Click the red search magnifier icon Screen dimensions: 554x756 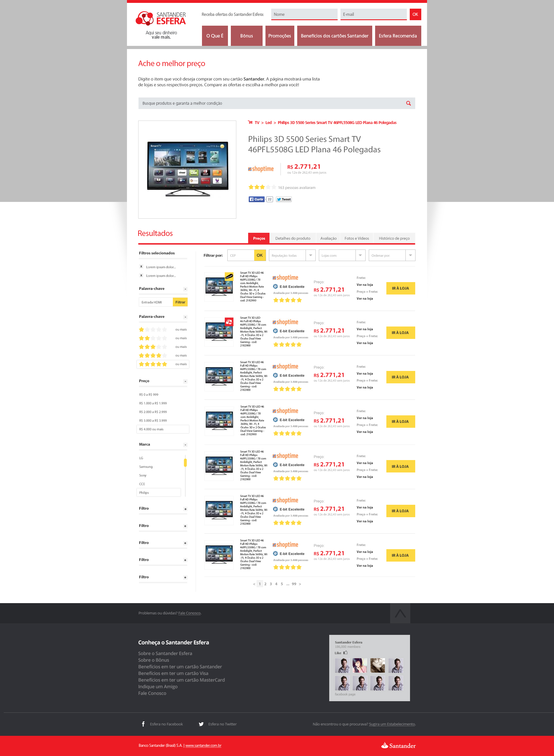pyautogui.click(x=408, y=103)
